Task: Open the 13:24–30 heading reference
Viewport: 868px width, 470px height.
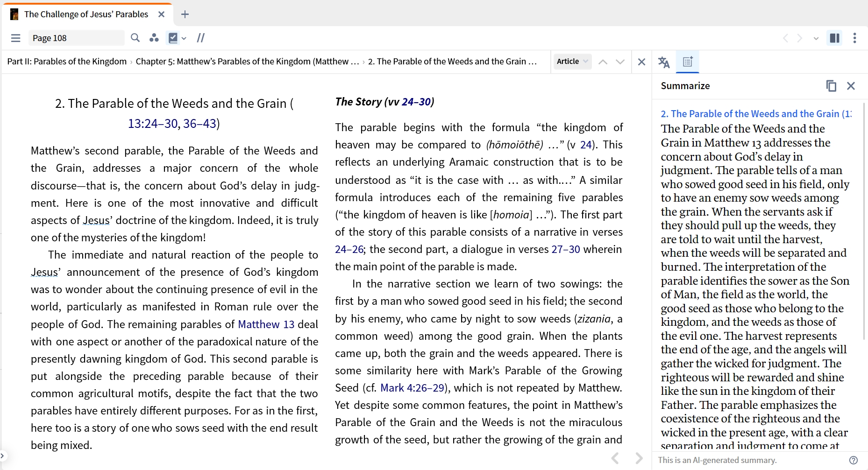Action: tap(153, 123)
